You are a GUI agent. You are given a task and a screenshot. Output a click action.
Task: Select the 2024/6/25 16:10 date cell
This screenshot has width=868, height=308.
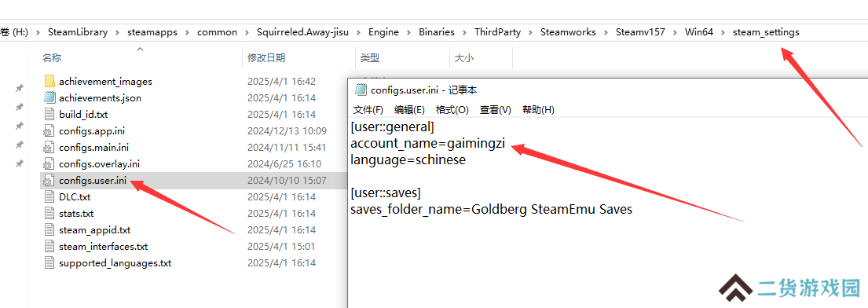click(x=284, y=164)
